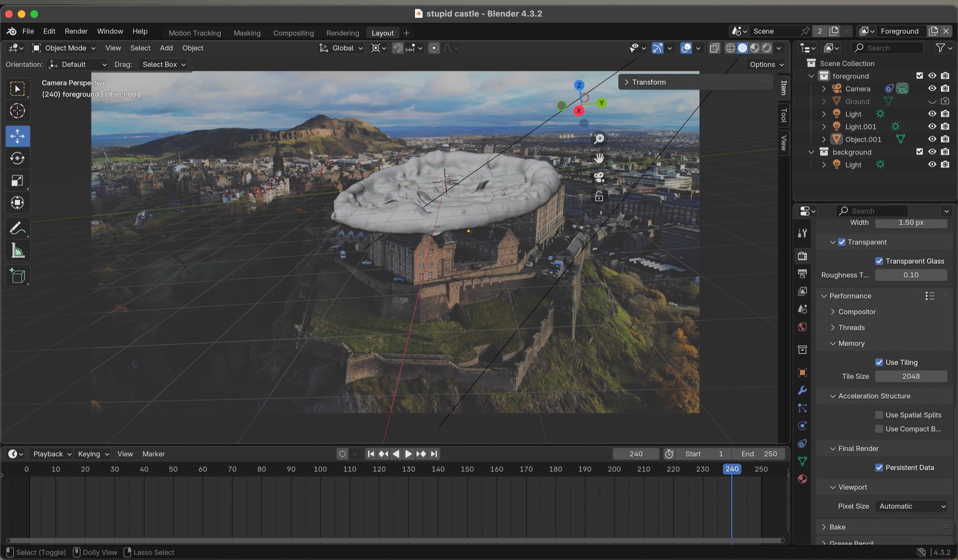Activate the Annotate pencil tool
The image size is (958, 560).
point(17,228)
